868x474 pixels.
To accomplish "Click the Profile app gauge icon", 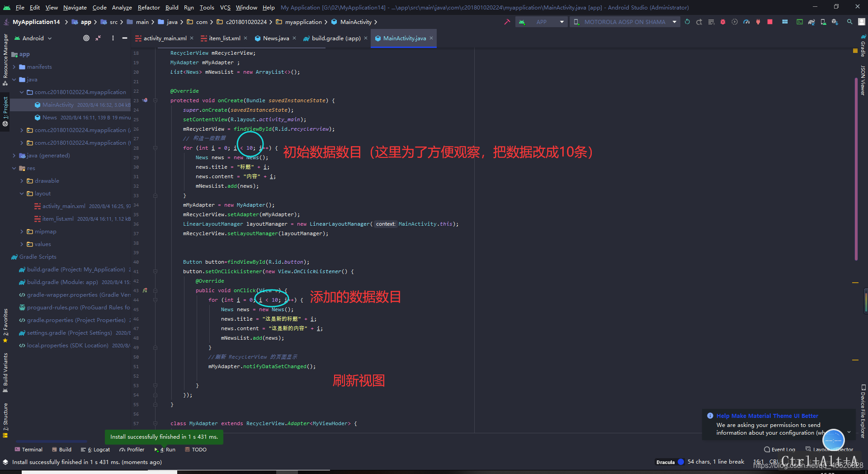I will pos(746,22).
